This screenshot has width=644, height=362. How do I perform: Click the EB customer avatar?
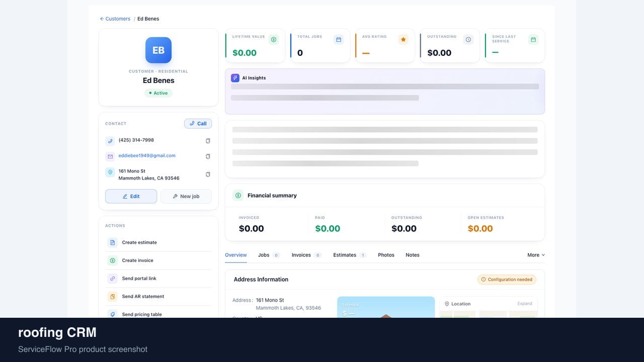(x=158, y=50)
